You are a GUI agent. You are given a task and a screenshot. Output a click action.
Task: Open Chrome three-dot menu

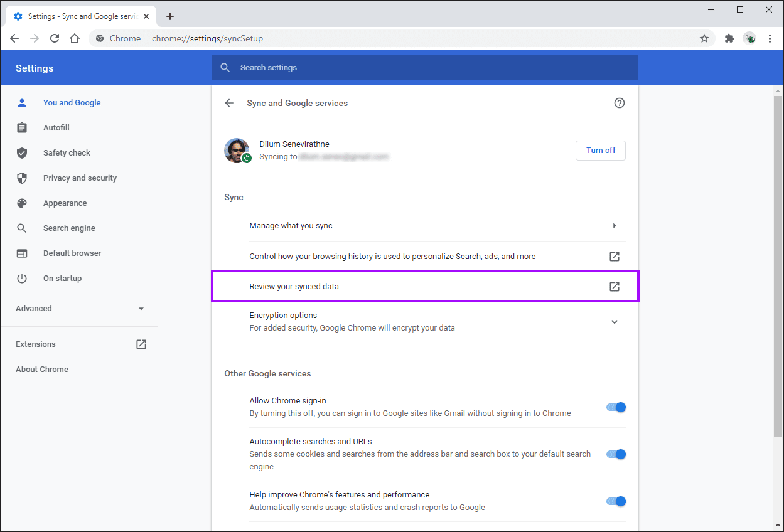tap(770, 38)
